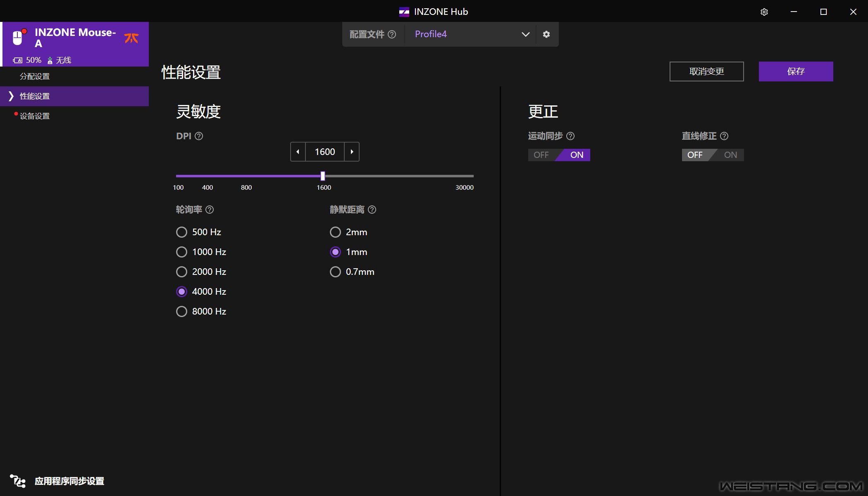This screenshot has width=868, height=496.
Task: Minimize the INZONE Hub window
Action: pyautogui.click(x=794, y=12)
